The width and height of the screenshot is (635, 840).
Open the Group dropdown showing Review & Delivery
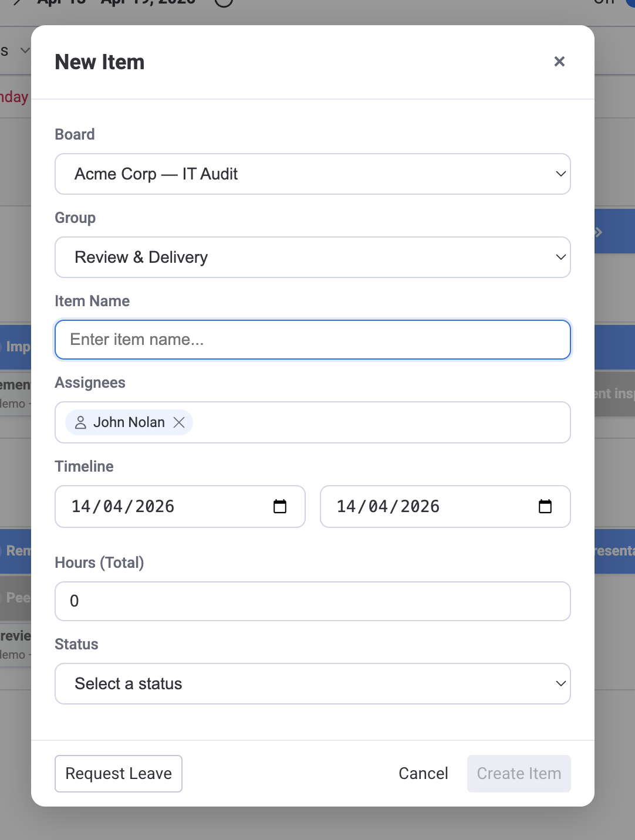[x=313, y=257]
